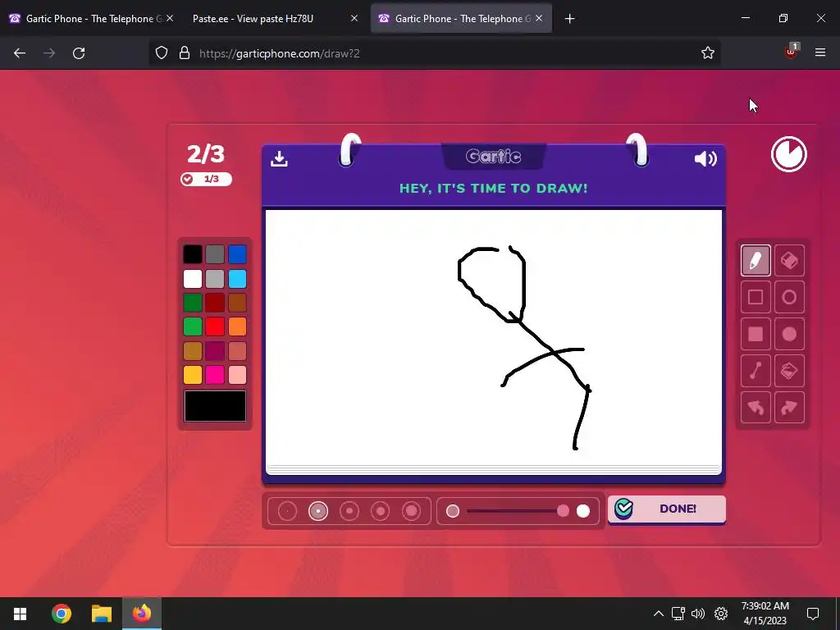This screenshot has width=840, height=630.
Task: Close the first Gartic Phone tab
Action: (170, 18)
